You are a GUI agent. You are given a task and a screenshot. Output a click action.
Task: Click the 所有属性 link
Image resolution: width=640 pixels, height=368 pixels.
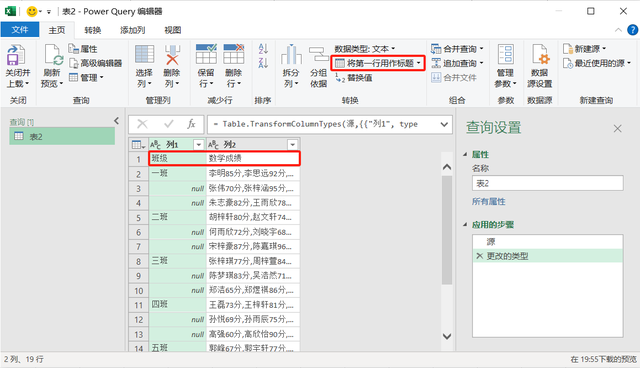tap(489, 202)
